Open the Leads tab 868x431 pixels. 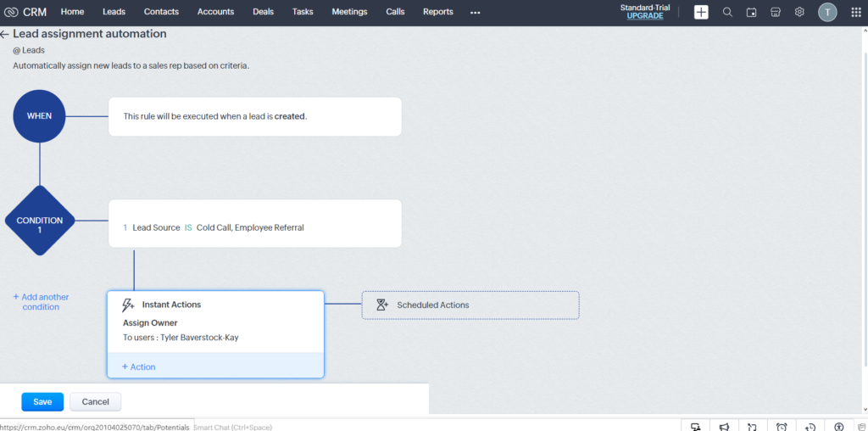[114, 12]
